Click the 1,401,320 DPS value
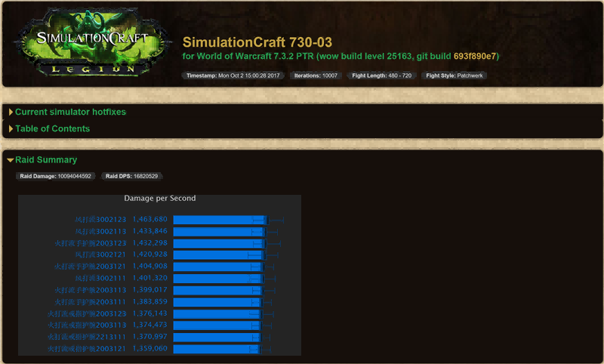 [x=150, y=278]
